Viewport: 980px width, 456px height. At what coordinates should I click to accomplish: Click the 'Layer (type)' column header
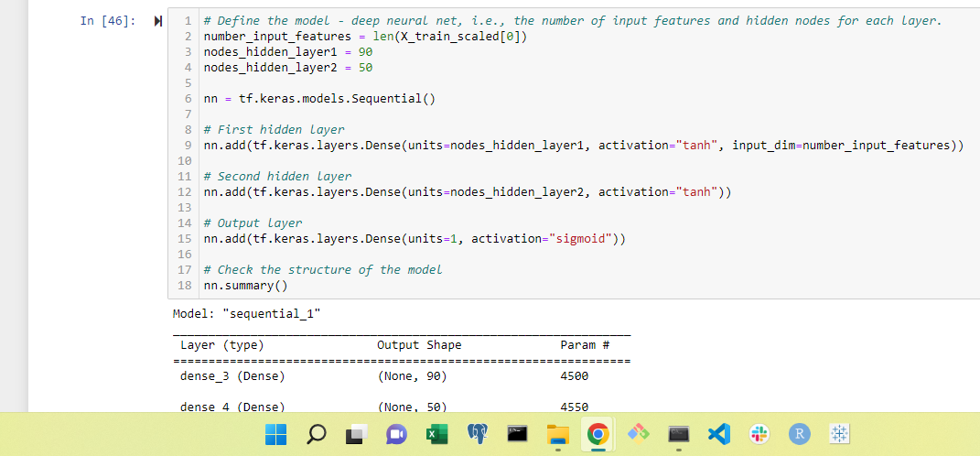click(x=221, y=345)
